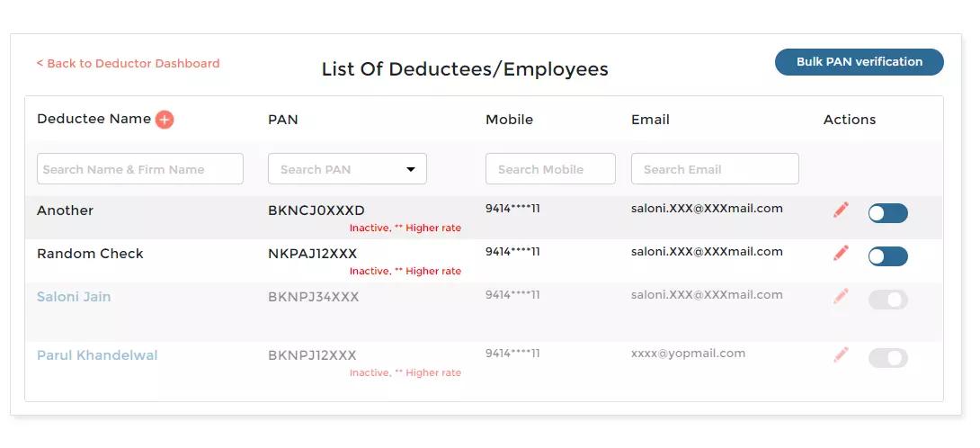Viewport: 980px width, 448px height.
Task: Click pencil icon for Random Check row
Action: click(841, 254)
